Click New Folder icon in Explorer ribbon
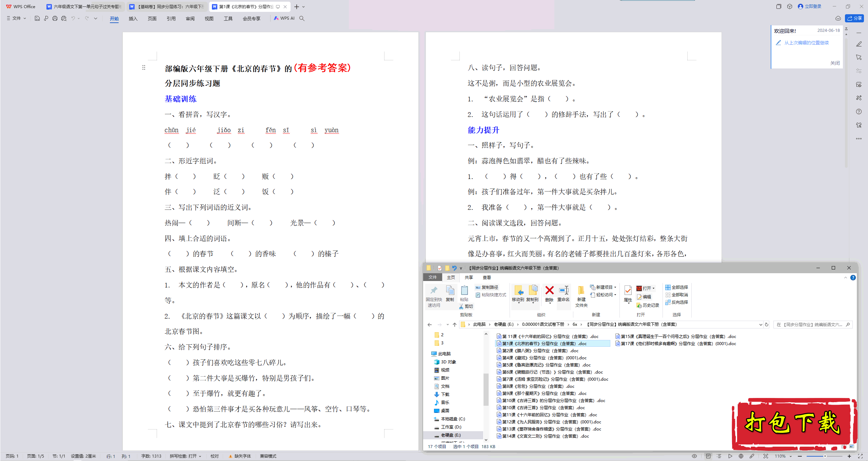The height and width of the screenshot is (461, 868). [x=581, y=296]
